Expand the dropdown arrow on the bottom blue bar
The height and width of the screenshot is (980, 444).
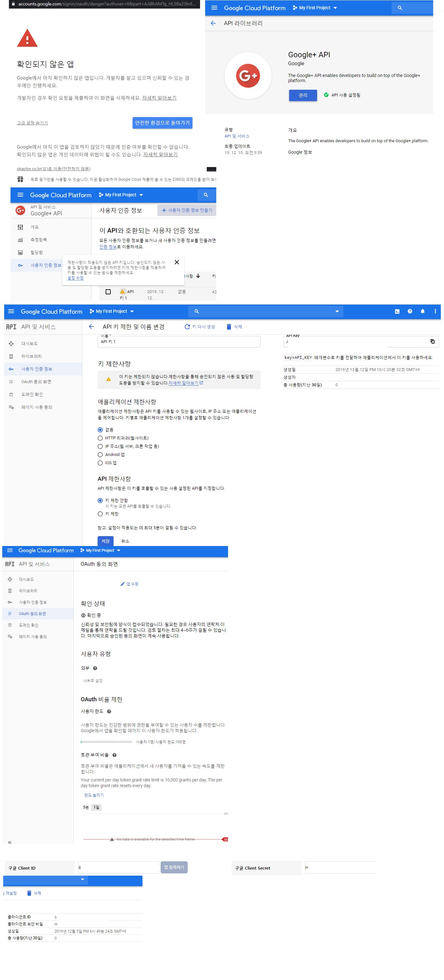[x=82, y=879]
